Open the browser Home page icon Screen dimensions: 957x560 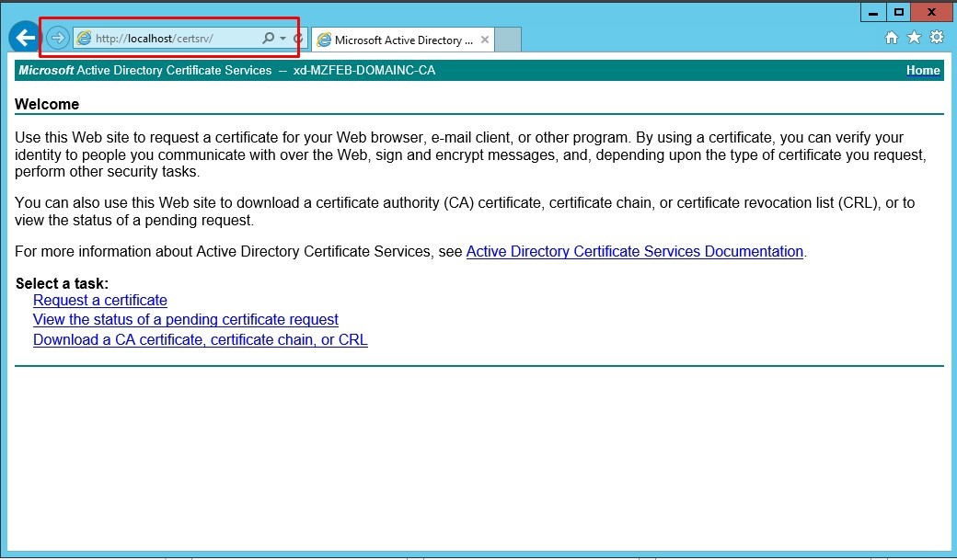coord(891,38)
